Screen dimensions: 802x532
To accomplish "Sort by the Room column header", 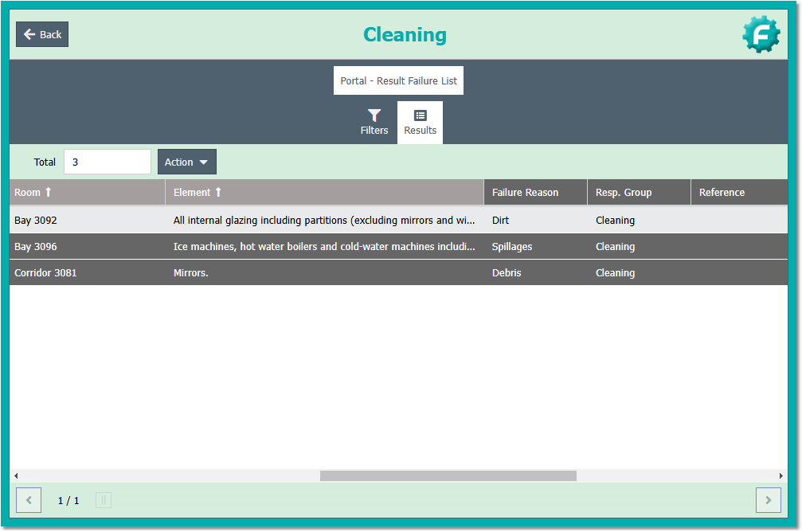I will pos(87,193).
